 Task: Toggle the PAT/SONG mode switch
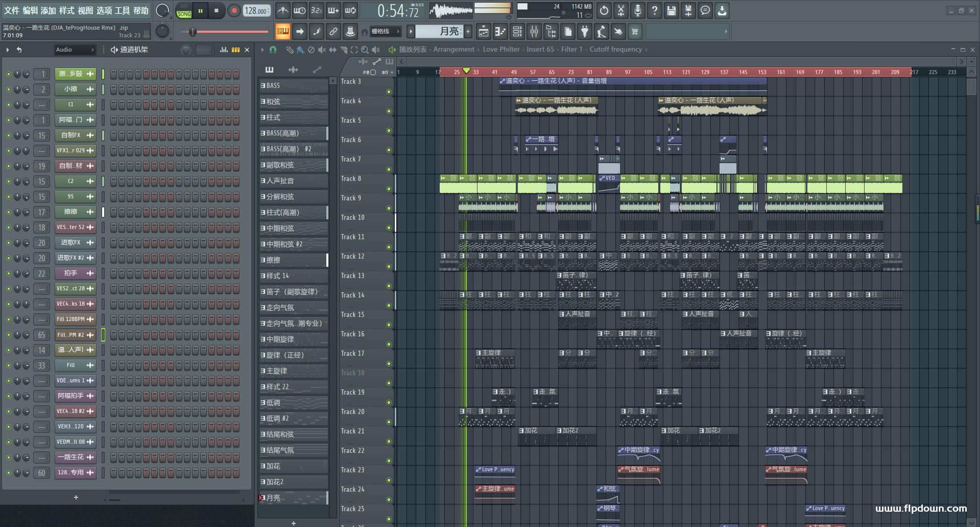[x=184, y=11]
